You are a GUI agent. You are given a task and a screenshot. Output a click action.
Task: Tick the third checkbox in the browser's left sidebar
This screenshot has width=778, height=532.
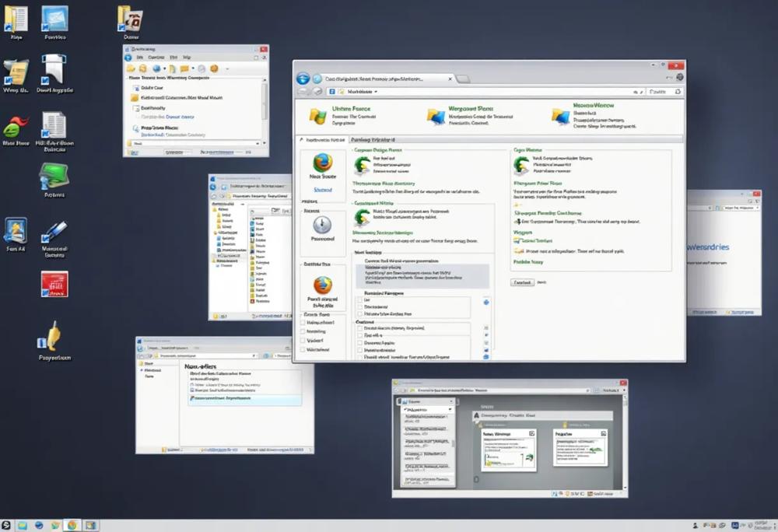[303, 341]
